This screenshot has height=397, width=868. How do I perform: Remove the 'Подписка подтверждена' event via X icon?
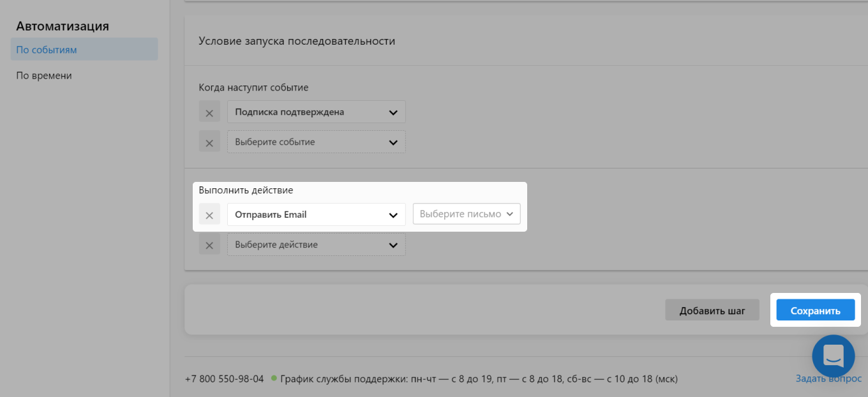coord(209,112)
